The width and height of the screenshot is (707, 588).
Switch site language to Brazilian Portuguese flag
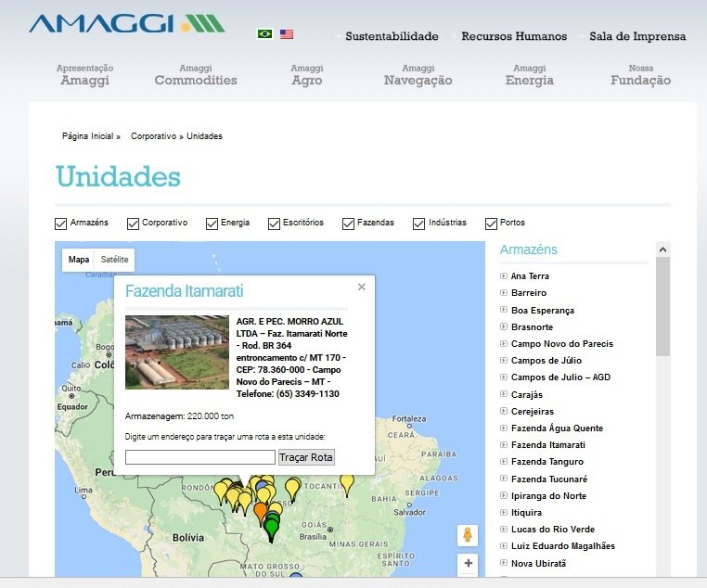[264, 34]
